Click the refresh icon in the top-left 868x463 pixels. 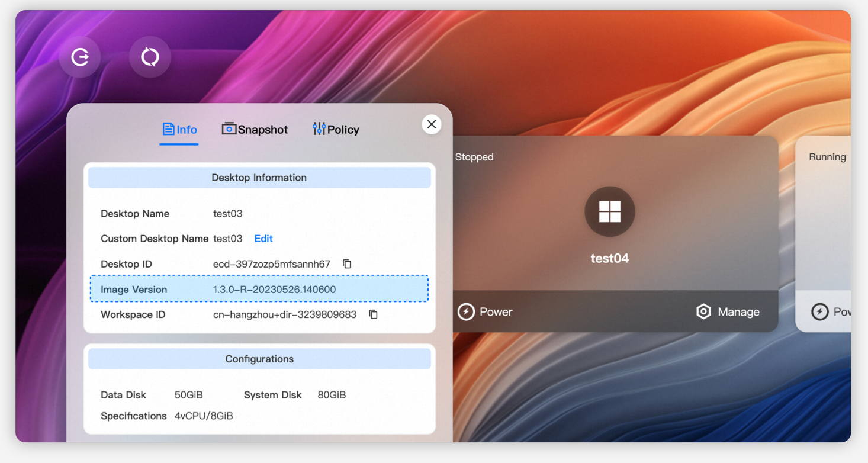[x=150, y=56]
